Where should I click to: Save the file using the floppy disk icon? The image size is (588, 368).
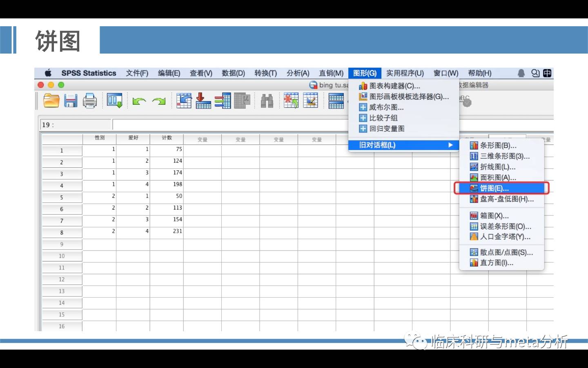coord(71,101)
